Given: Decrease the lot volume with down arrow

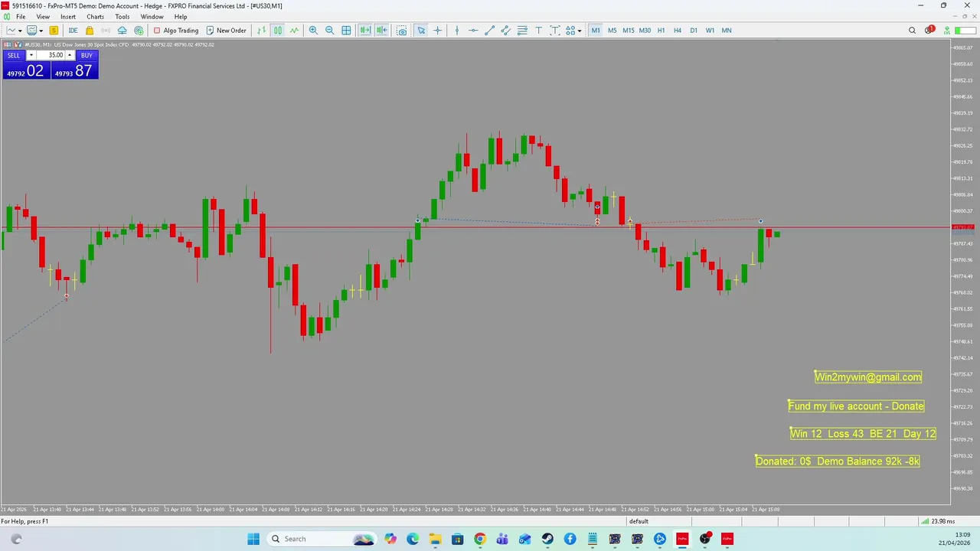Looking at the screenshot, I should coord(31,55).
